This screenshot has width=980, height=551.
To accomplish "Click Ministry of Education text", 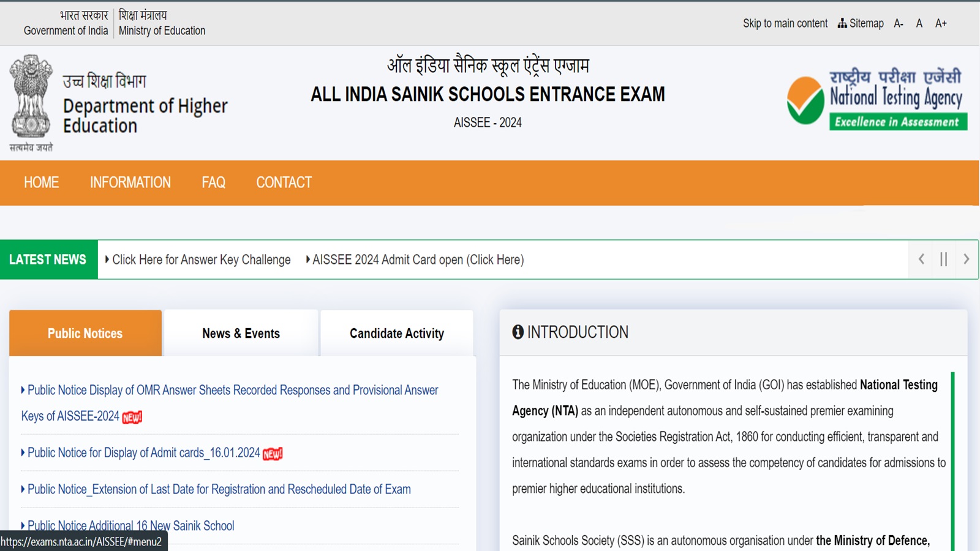I will tap(162, 31).
